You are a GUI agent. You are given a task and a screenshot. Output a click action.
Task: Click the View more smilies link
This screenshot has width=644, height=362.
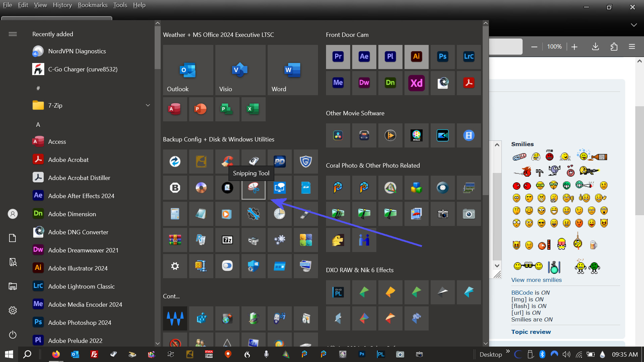[x=536, y=280]
